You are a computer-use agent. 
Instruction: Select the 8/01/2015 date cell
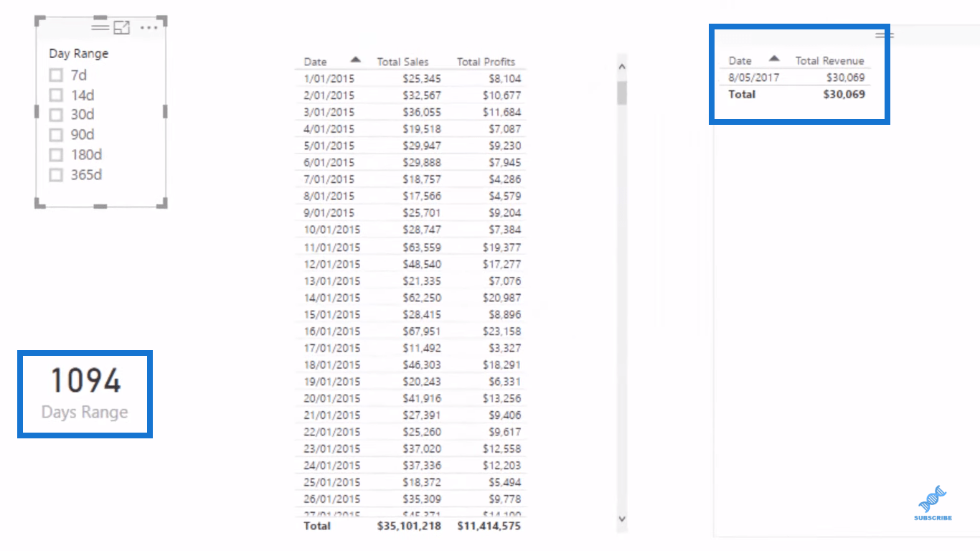329,196
